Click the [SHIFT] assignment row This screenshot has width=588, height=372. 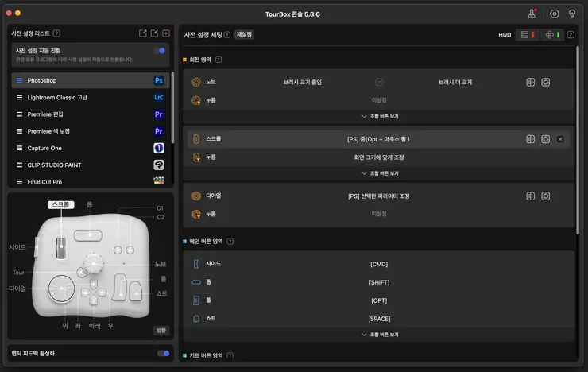[379, 282]
